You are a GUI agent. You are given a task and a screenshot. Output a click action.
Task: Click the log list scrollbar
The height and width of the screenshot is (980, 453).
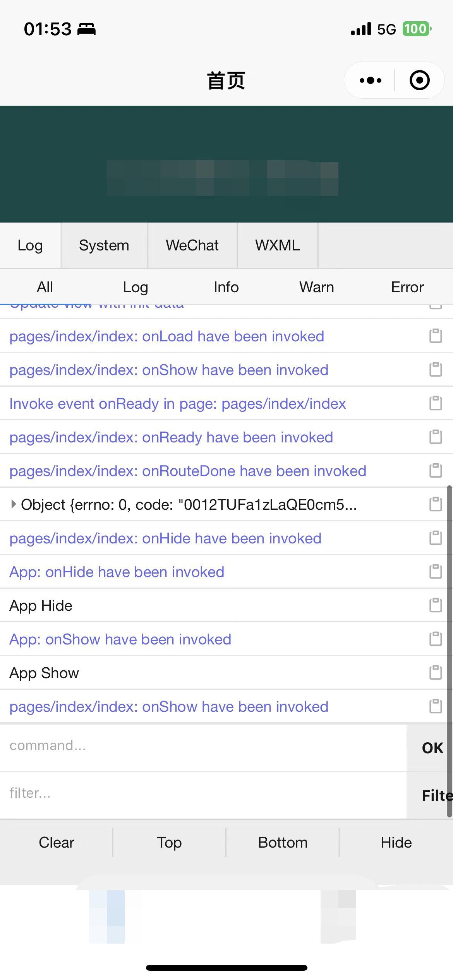(x=450, y=650)
